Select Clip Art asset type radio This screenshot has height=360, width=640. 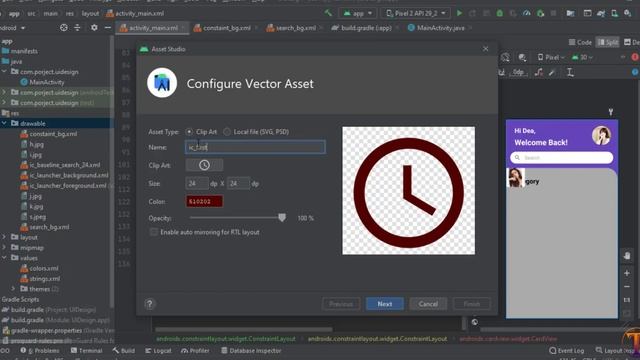coord(189,132)
